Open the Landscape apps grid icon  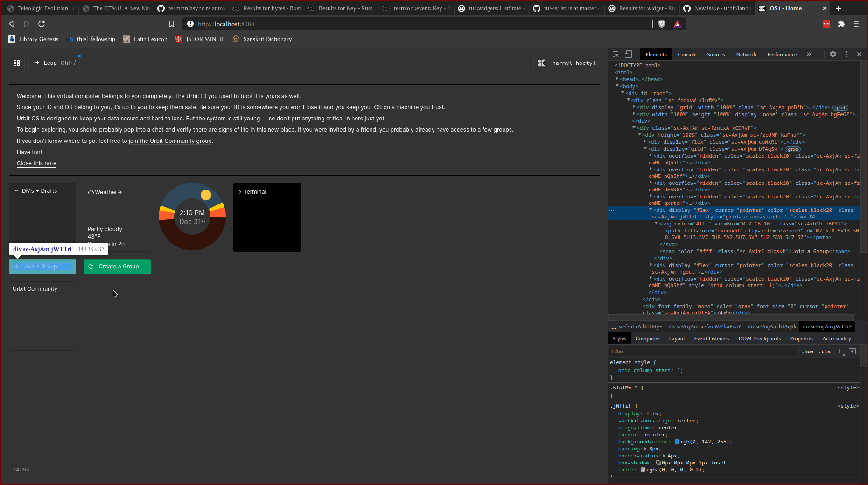tap(17, 63)
